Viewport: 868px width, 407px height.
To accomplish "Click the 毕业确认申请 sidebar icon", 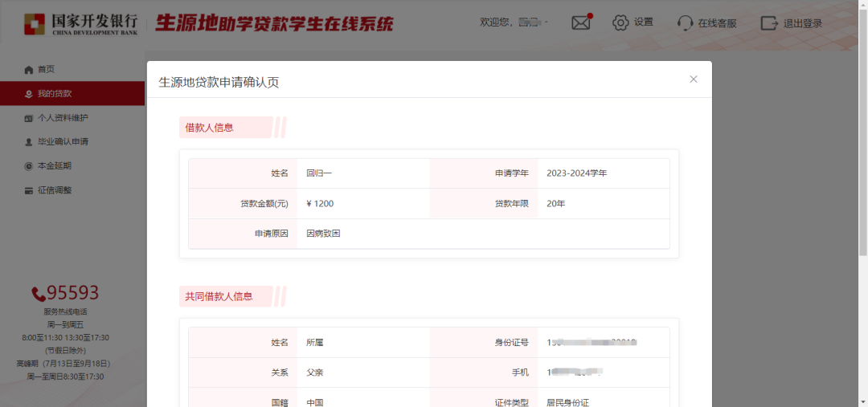I will pyautogui.click(x=29, y=142).
